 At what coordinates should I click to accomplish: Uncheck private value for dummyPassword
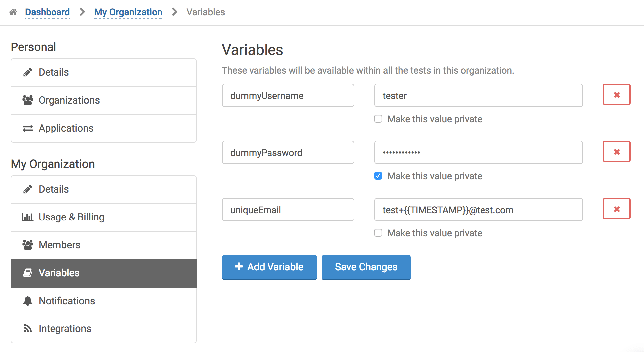(x=378, y=176)
